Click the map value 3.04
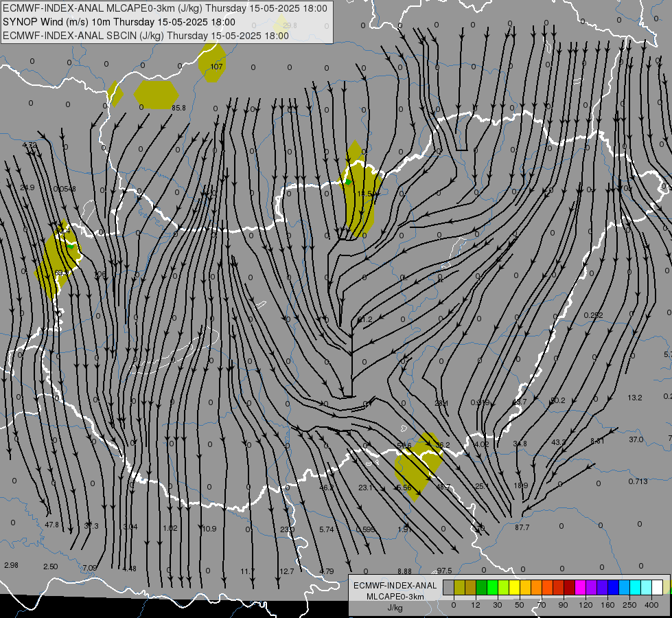This screenshot has height=618, width=672. pos(130,527)
